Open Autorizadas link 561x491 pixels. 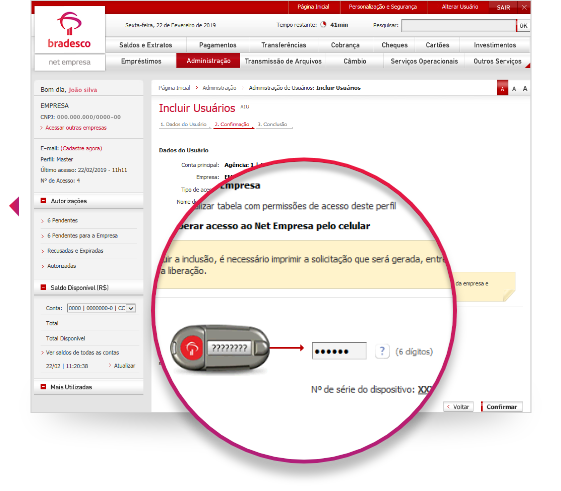62,266
